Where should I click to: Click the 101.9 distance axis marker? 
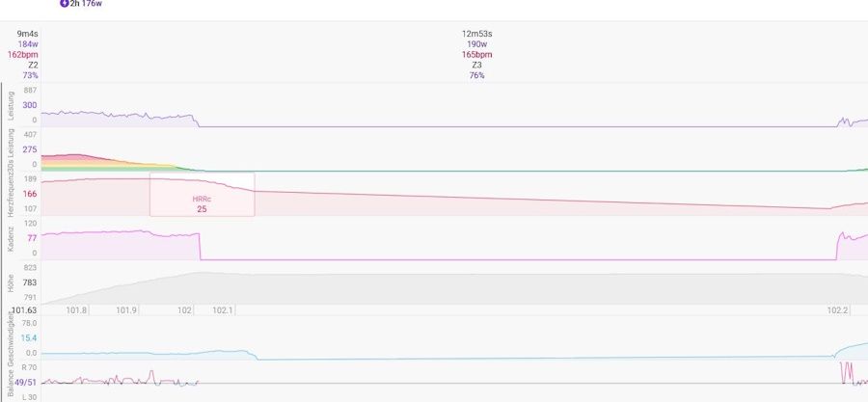(126, 310)
